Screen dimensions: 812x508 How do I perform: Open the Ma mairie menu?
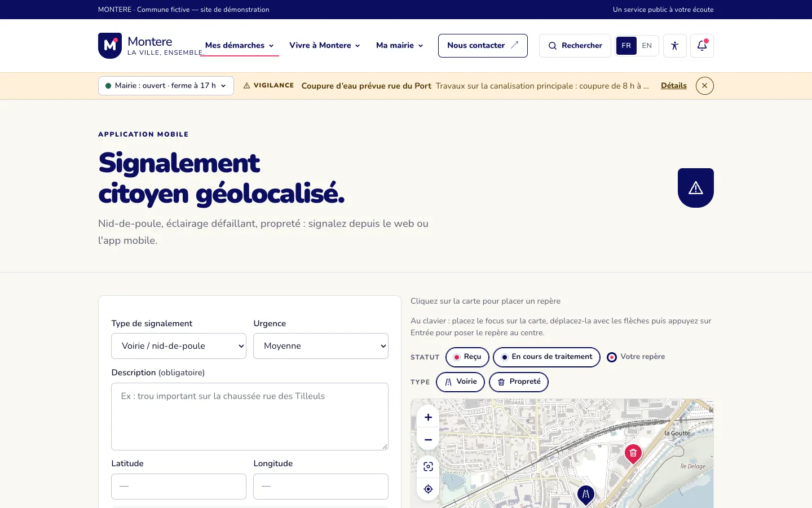pyautogui.click(x=400, y=46)
